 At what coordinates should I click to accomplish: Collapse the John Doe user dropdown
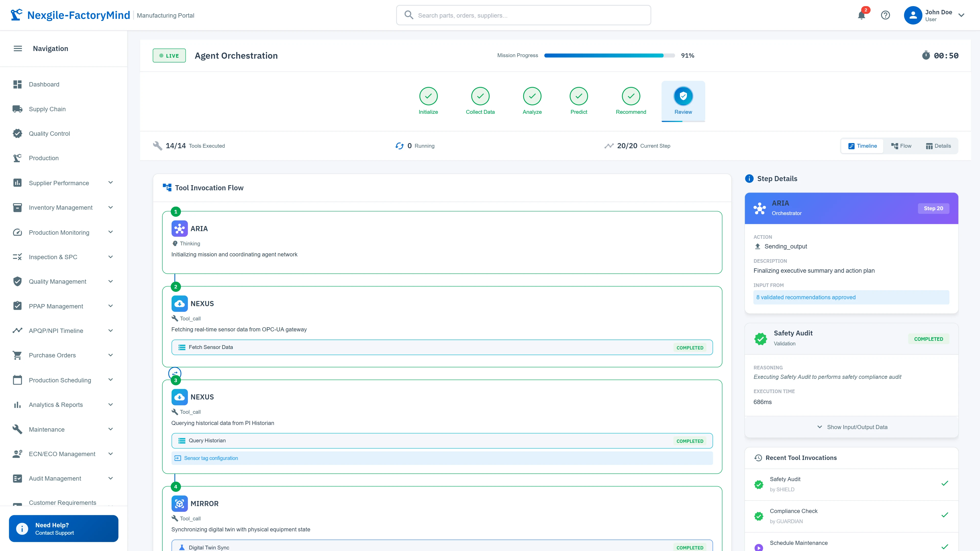962,15
